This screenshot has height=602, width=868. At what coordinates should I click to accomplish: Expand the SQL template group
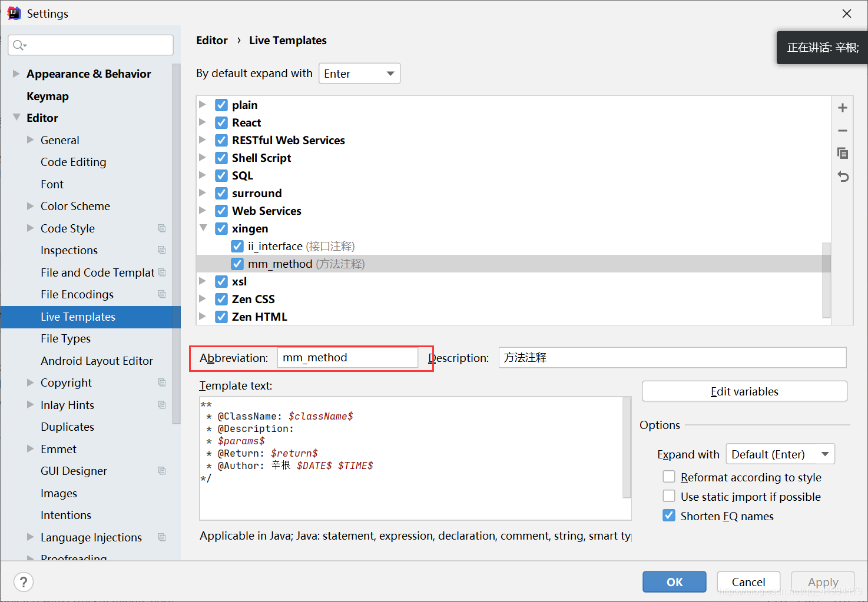point(203,175)
